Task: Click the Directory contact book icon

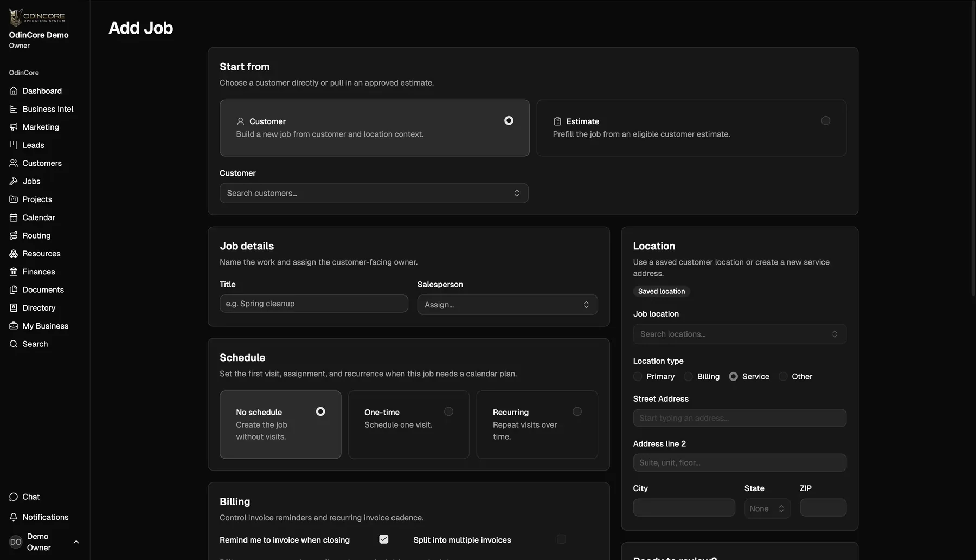Action: [x=14, y=308]
